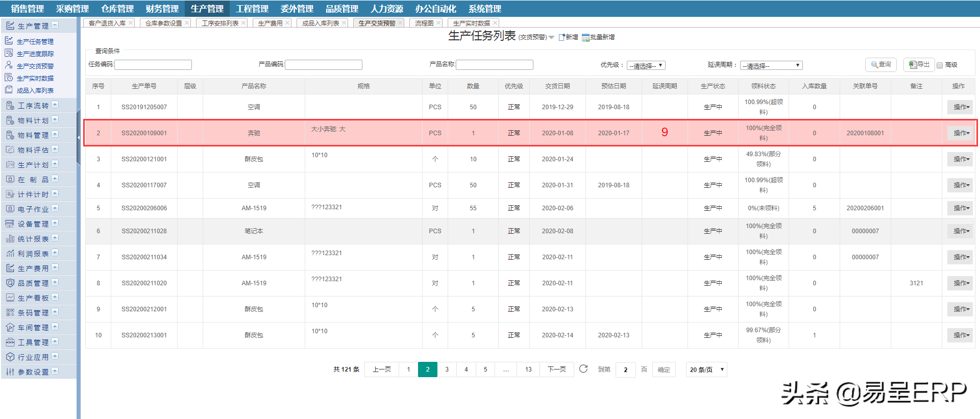The image size is (980, 419).
Task: Open the 成品入库列表 sidebar item
Action: [x=35, y=90]
